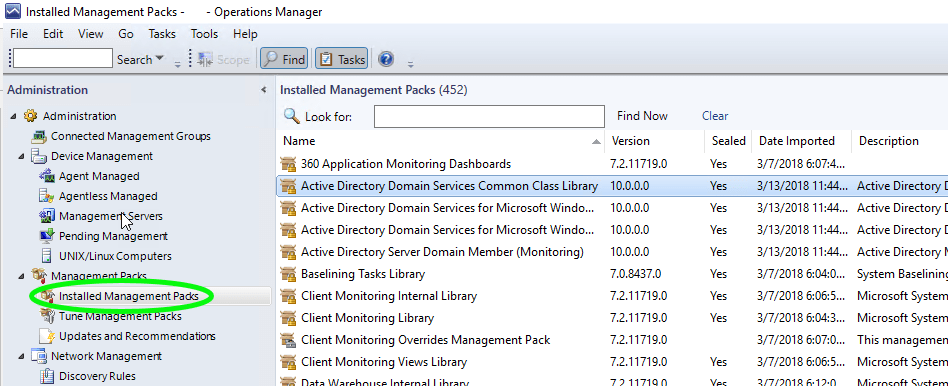This screenshot has height=386, width=948.
Task: Click the Active Directory Server Domain Member icon
Action: (x=288, y=252)
